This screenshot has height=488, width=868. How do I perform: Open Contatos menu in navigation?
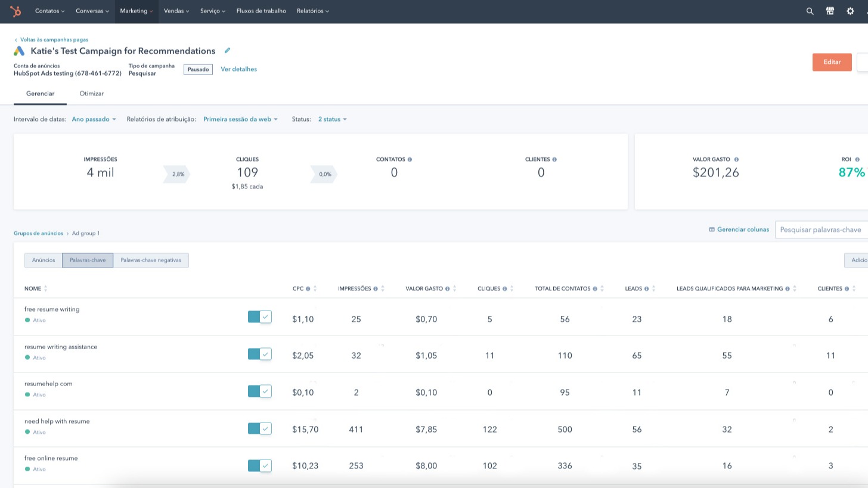(x=50, y=11)
